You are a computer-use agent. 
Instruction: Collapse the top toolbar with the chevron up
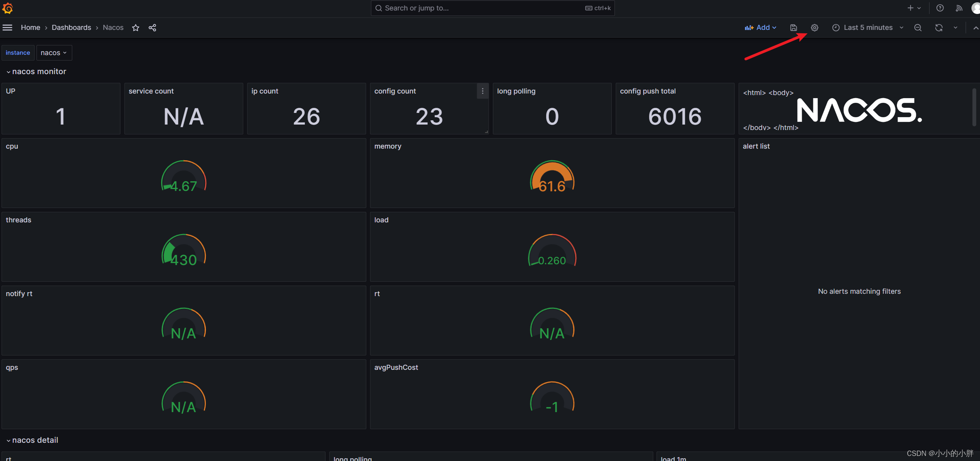tap(975, 28)
